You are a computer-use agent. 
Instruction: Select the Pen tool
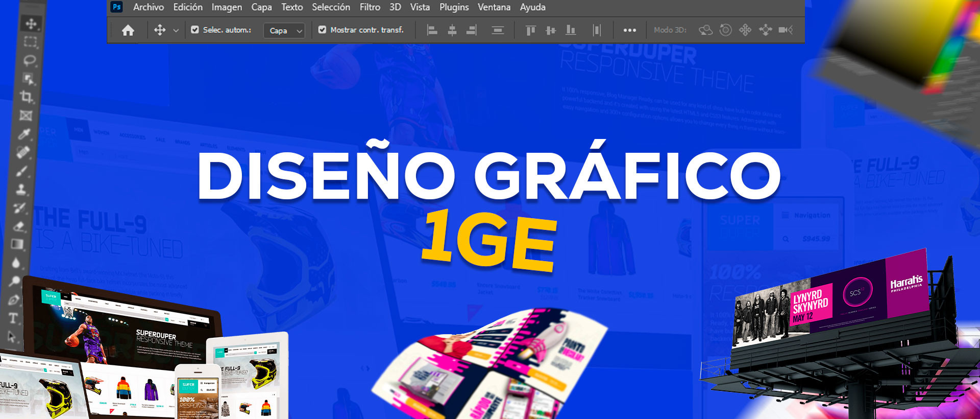14,300
